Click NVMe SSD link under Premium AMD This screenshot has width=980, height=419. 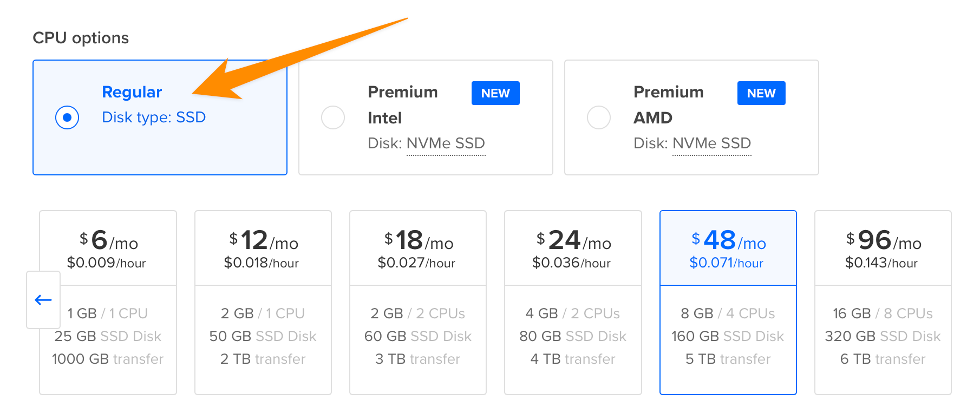[x=711, y=143]
